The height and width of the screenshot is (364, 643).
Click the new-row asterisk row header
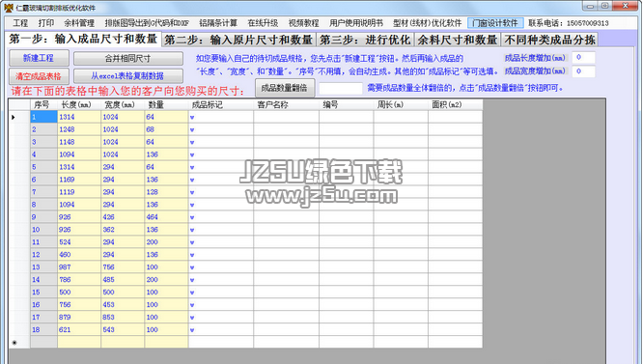pyautogui.click(x=19, y=342)
